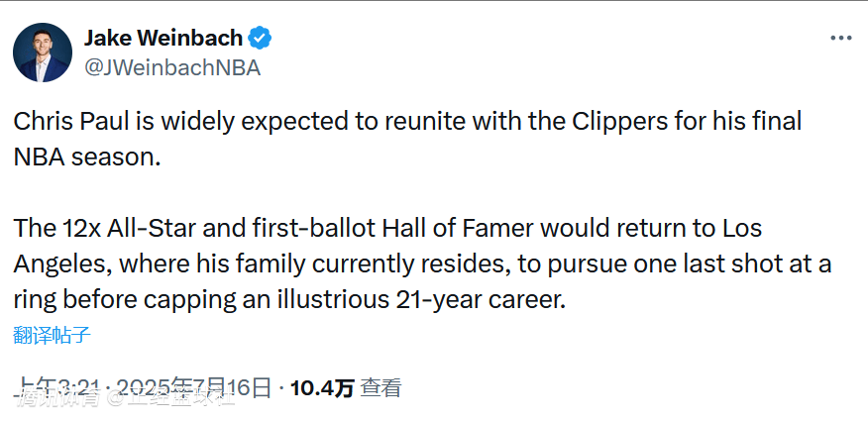Click the blue verified checkmark badge
Viewport: 868px width, 422px height.
coord(260,39)
